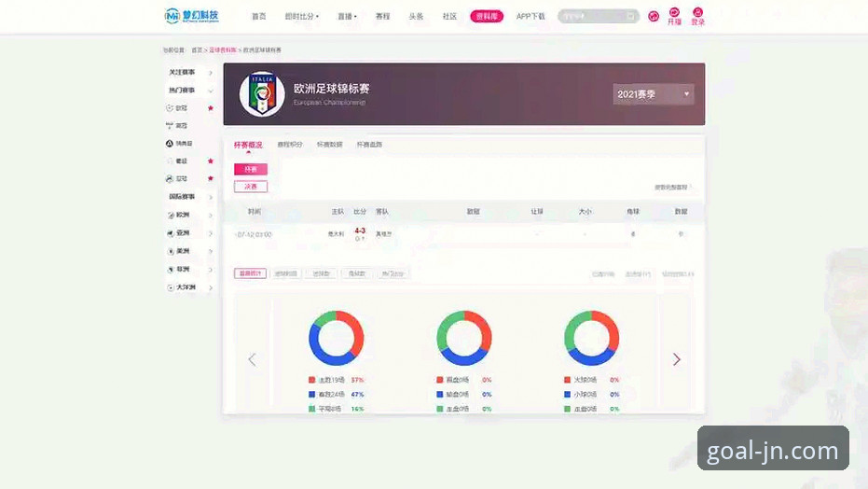The height and width of the screenshot is (489, 868).
Task: Expand the 即时比分 nav dropdown
Action: coord(302,17)
